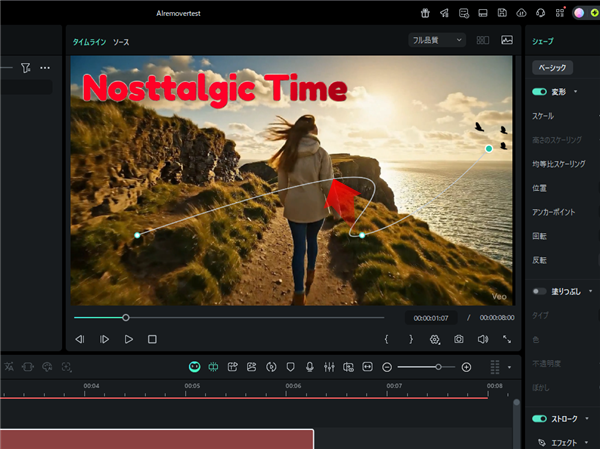Take a snapshot with the camera icon
The height and width of the screenshot is (449, 600).
(459, 339)
